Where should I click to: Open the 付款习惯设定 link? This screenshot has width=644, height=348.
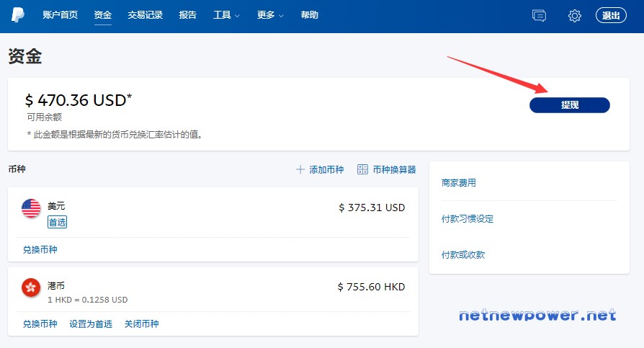pos(468,219)
